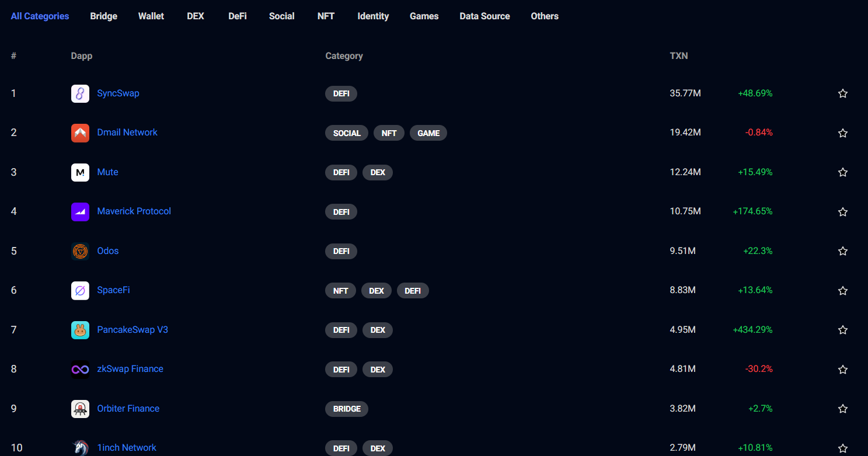
Task: Go to the Mute dapp page
Action: click(108, 172)
